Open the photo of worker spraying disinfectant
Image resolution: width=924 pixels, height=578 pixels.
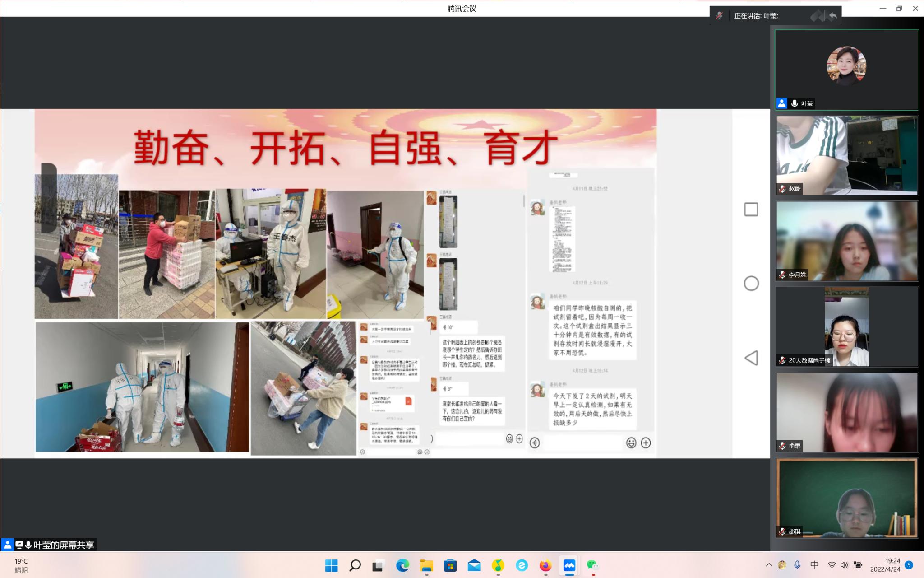(x=375, y=254)
